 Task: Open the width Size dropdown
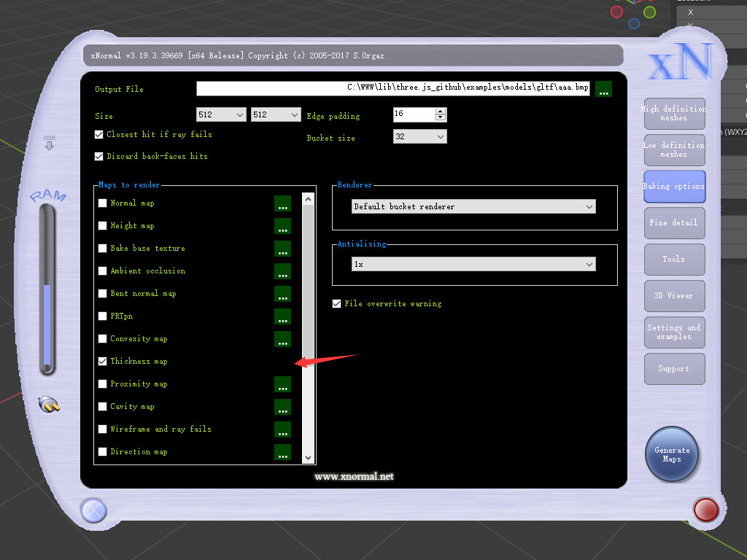[x=221, y=114]
